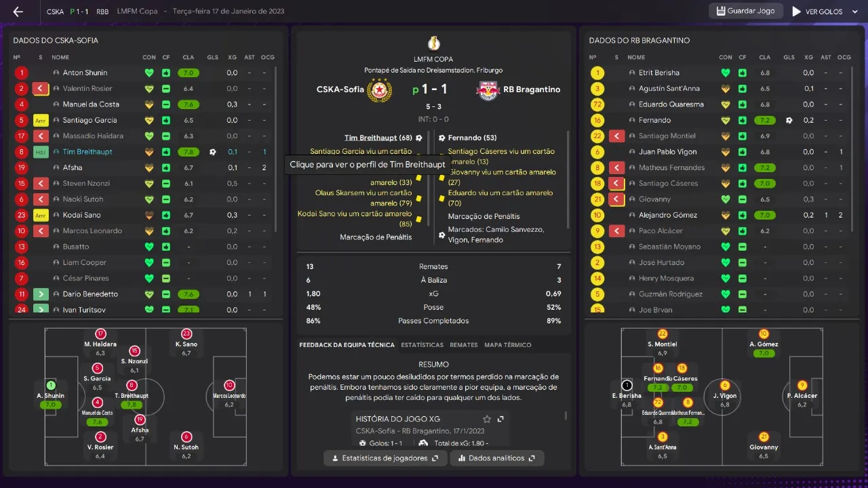The image size is (868, 488).
Task: Sort the CSKA-Sofia list by the XG column
Action: pos(232,57)
